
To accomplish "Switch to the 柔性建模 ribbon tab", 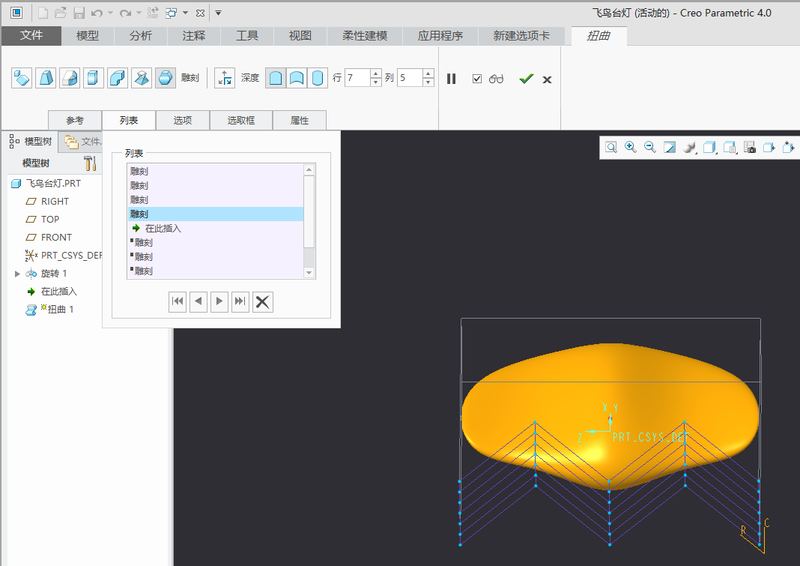I will coord(364,36).
